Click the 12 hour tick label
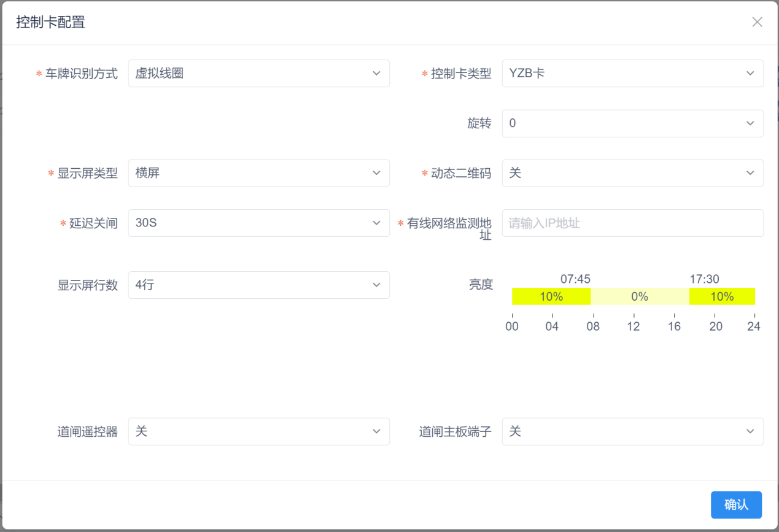 [x=633, y=326]
